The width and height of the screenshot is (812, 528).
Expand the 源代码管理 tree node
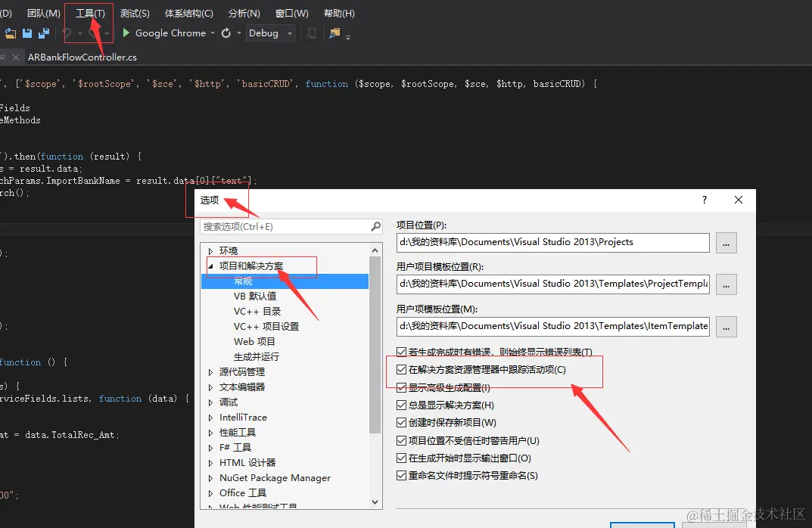tap(211, 372)
